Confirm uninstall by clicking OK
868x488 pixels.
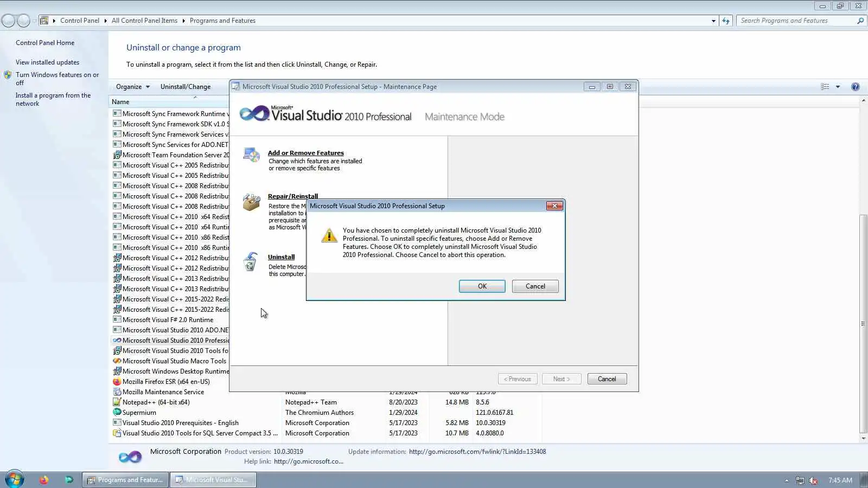click(482, 286)
